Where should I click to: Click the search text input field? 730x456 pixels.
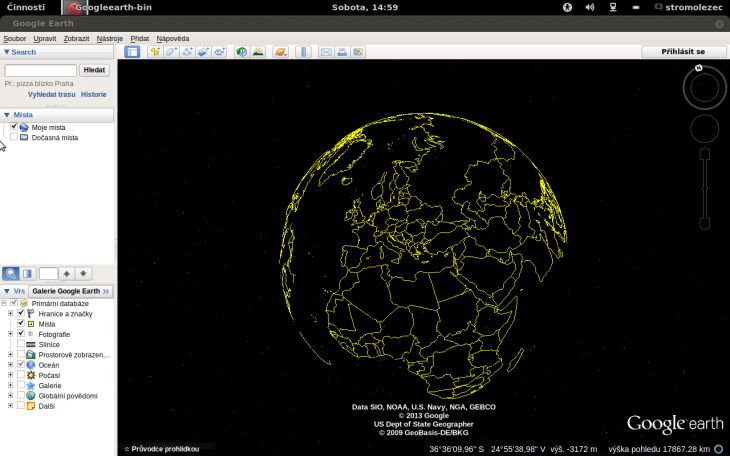point(41,70)
